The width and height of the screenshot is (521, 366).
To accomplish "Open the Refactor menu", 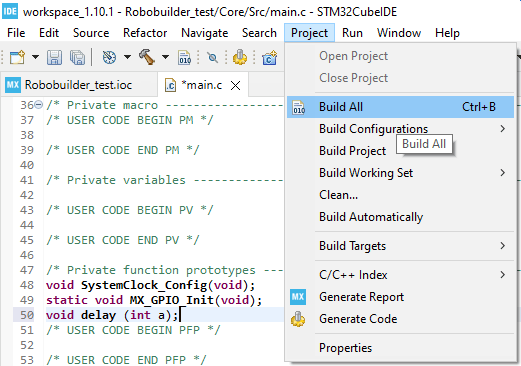I will pyautogui.click(x=145, y=33).
